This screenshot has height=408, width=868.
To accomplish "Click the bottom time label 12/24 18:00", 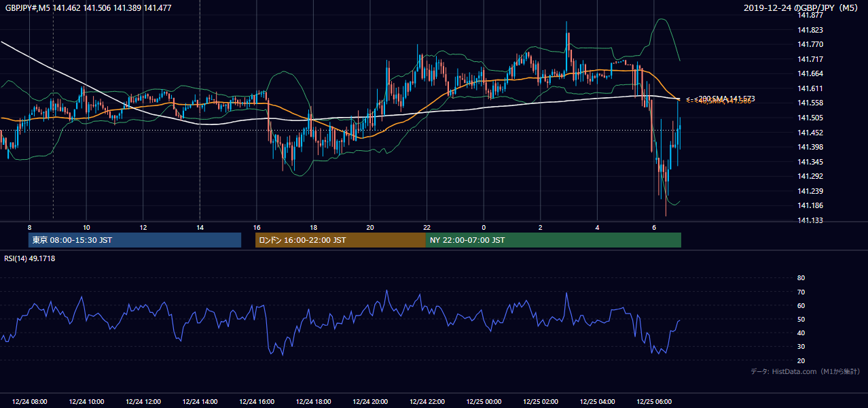I will [x=313, y=402].
